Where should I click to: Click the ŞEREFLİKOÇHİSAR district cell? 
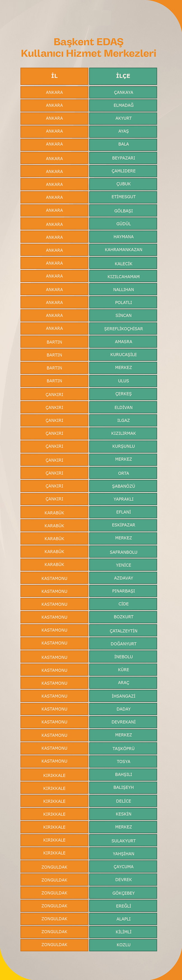123,329
